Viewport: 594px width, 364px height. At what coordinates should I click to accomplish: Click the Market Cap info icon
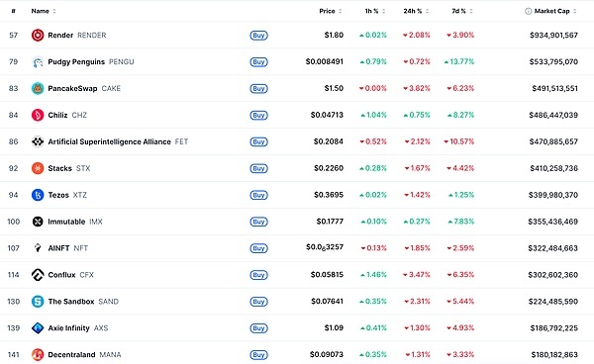(528, 11)
